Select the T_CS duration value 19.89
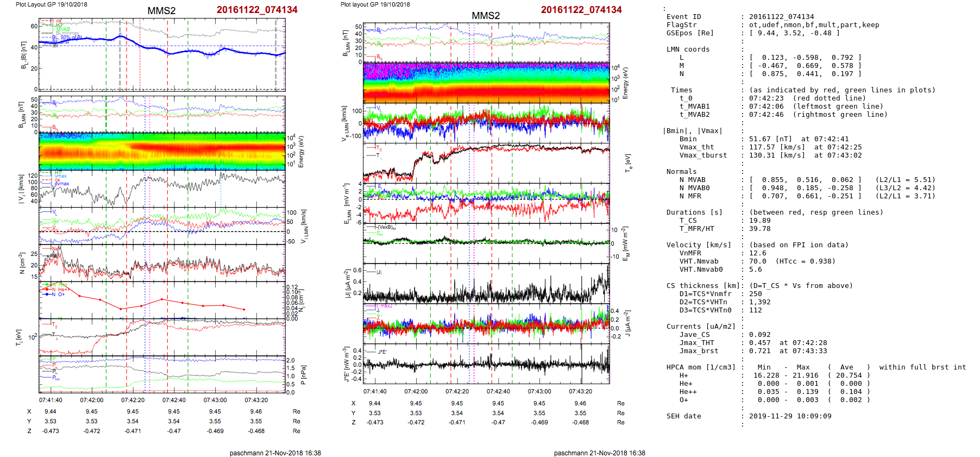The width and height of the screenshot is (980, 457). [759, 221]
